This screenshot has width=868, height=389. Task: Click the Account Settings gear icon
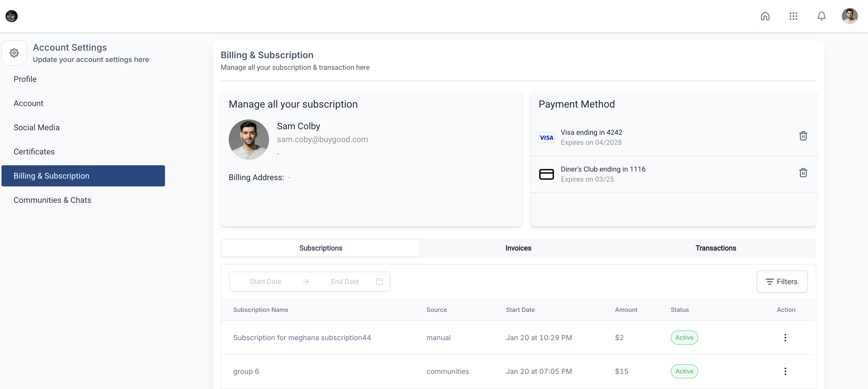[x=14, y=53]
